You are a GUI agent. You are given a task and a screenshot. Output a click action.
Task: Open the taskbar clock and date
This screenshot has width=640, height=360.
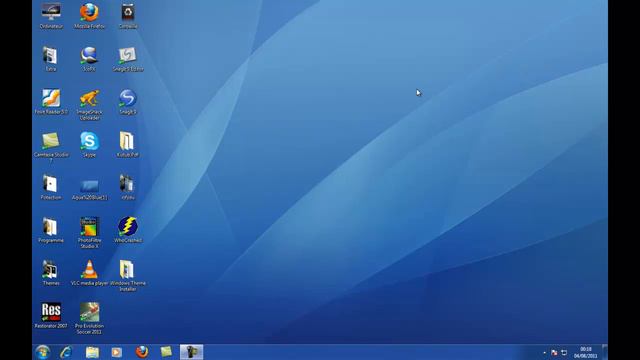(x=585, y=352)
